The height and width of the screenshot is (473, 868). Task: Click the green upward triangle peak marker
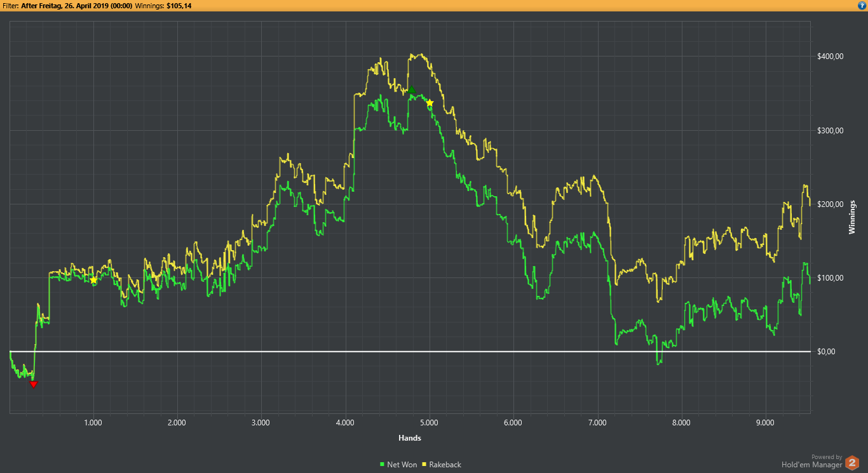(x=412, y=90)
